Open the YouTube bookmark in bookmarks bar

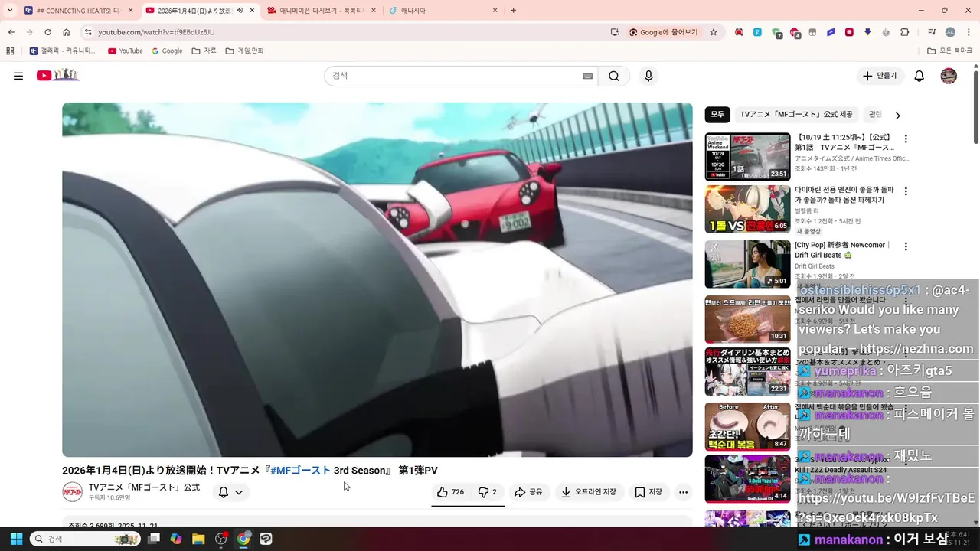(x=125, y=51)
